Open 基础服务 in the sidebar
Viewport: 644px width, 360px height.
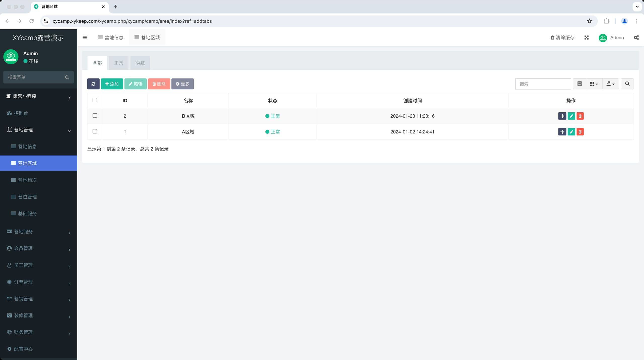[38, 213]
